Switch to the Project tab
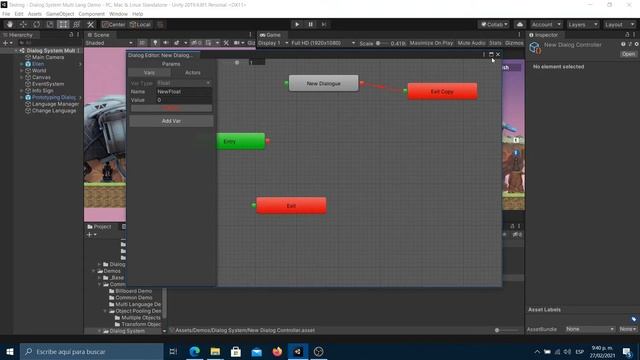The width and height of the screenshot is (640, 360). (x=99, y=227)
